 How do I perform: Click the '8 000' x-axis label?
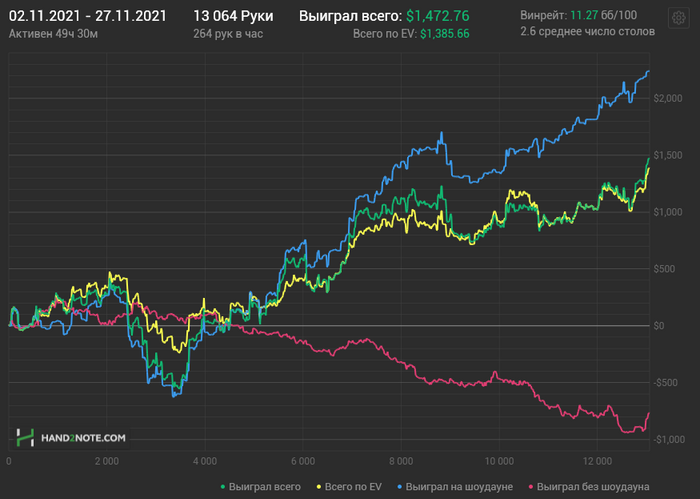(x=401, y=461)
